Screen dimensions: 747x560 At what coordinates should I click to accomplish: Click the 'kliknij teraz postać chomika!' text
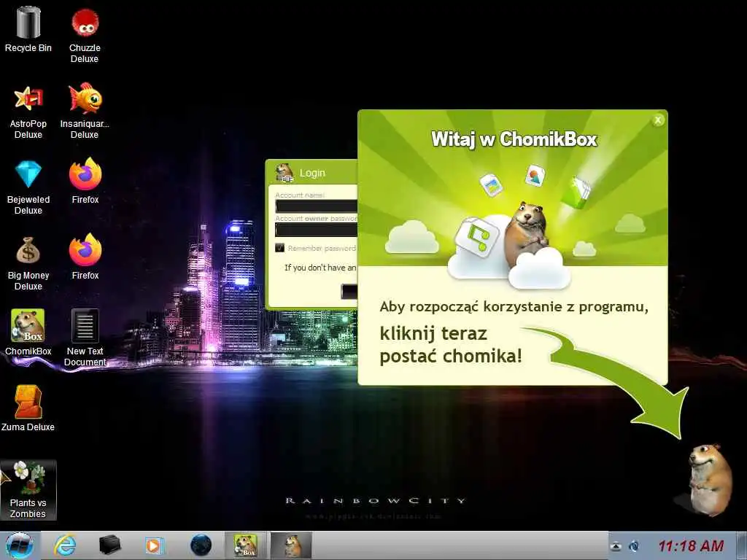pyautogui.click(x=451, y=345)
